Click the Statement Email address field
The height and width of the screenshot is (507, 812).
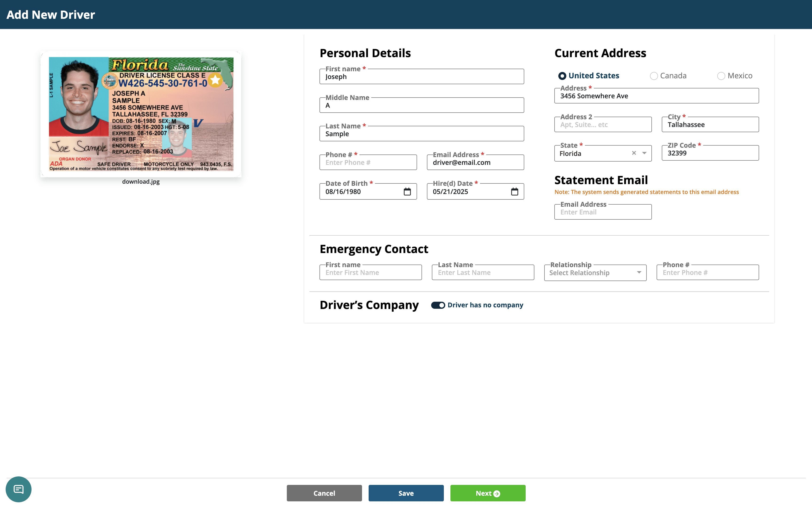point(603,212)
